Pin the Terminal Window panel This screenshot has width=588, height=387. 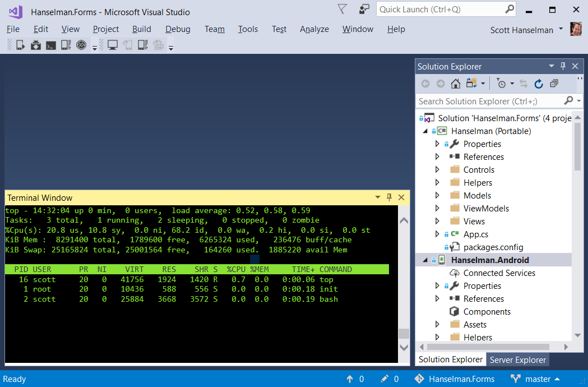tap(389, 197)
